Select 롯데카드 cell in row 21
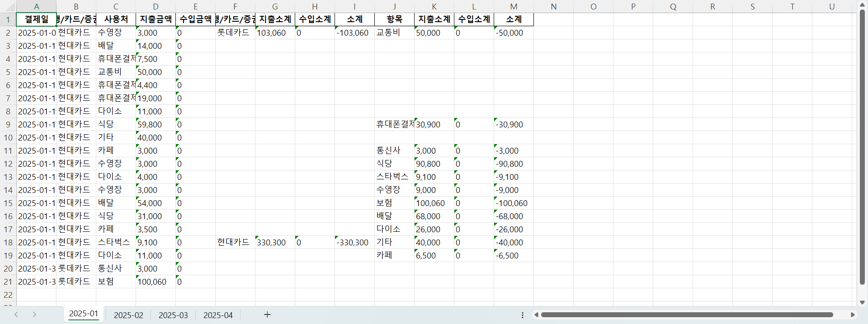This screenshot has width=868, height=324. tap(76, 282)
